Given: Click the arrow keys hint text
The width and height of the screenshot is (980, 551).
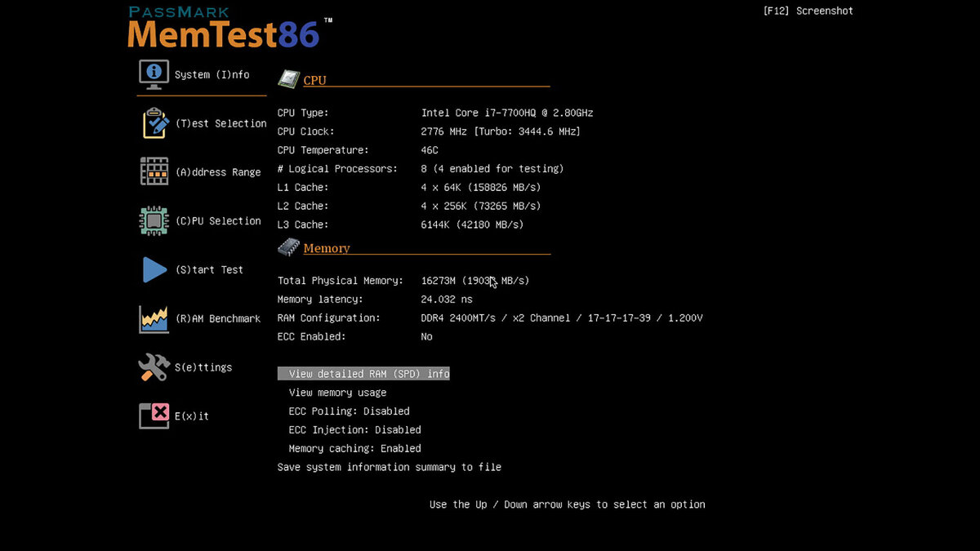Looking at the screenshot, I should [x=568, y=504].
